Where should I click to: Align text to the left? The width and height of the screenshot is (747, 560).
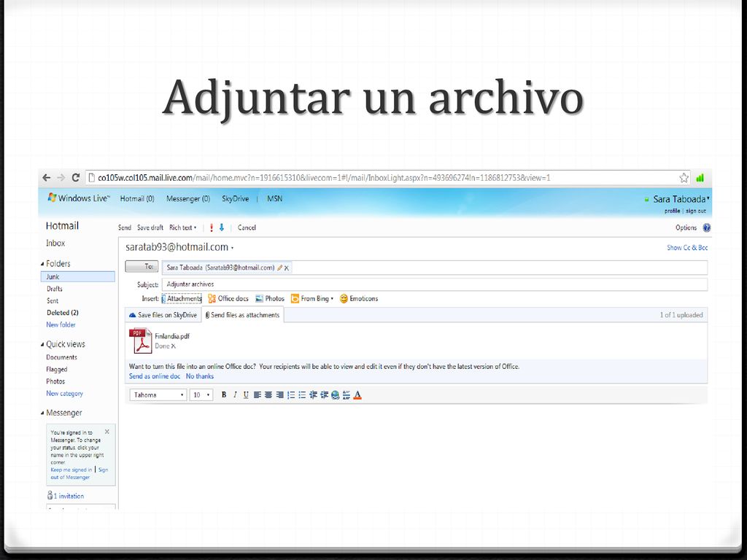click(258, 394)
